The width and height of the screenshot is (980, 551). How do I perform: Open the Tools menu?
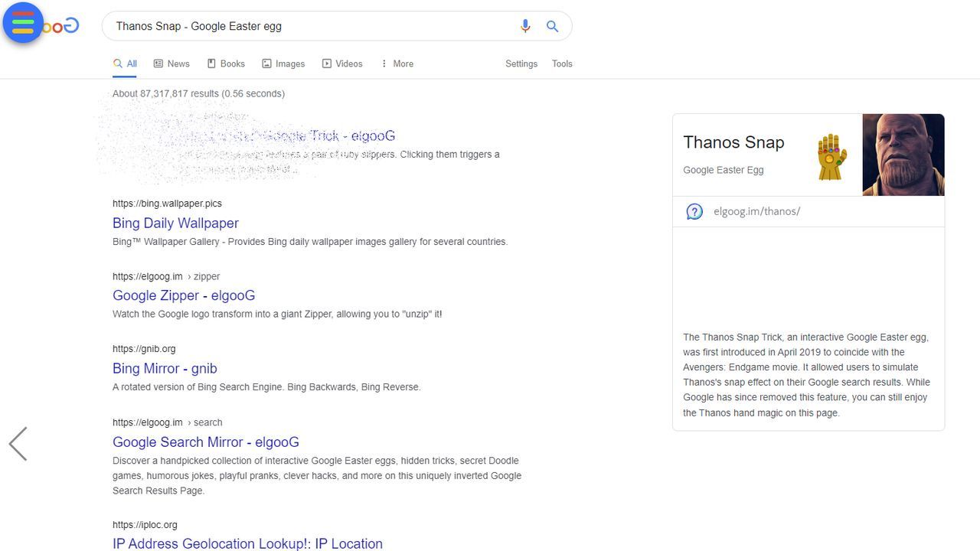562,64
